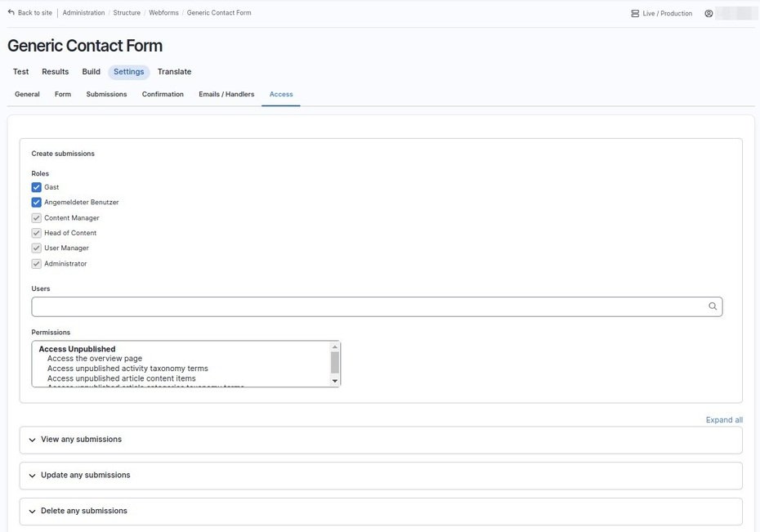
Task: Uncheck the Angemeldeter Benutzer role checkbox
Action: pos(36,202)
